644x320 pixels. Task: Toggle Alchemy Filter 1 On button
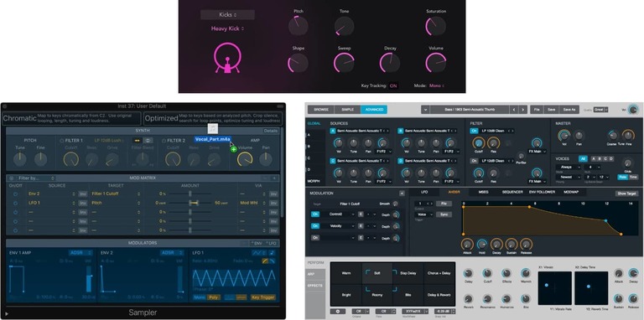[x=474, y=131]
